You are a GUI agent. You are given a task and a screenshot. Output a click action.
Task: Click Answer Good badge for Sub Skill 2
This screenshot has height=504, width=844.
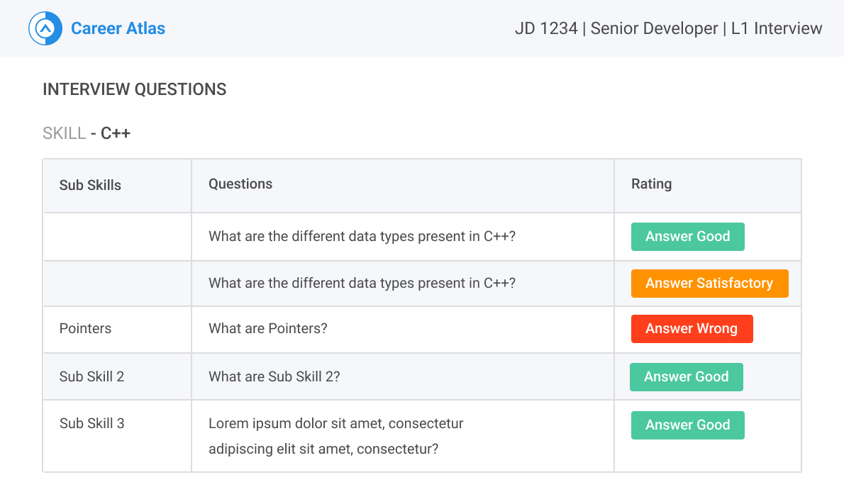(x=686, y=377)
